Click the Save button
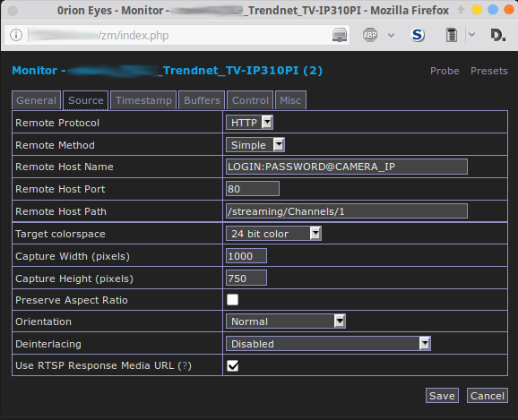518x420 pixels. [x=442, y=396]
